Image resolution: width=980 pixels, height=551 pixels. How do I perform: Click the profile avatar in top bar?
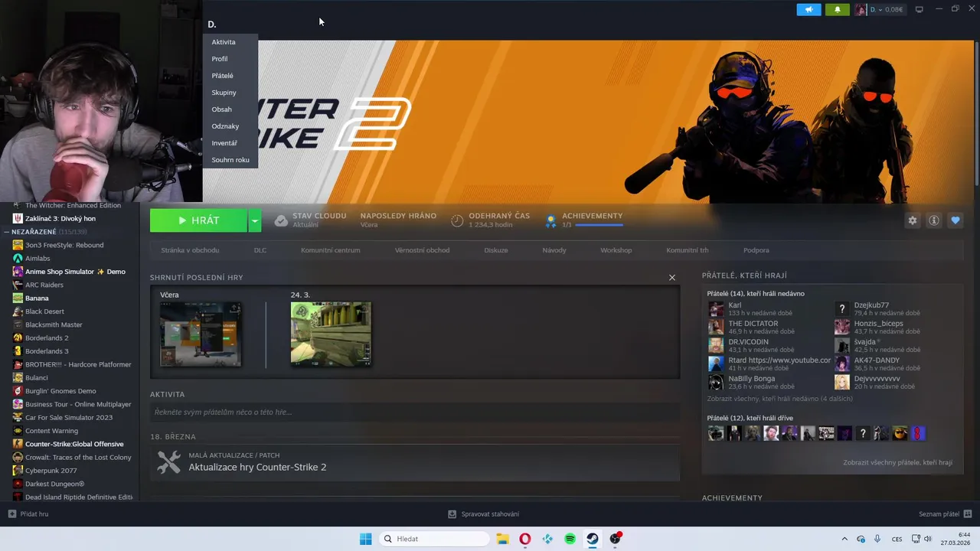pos(861,10)
